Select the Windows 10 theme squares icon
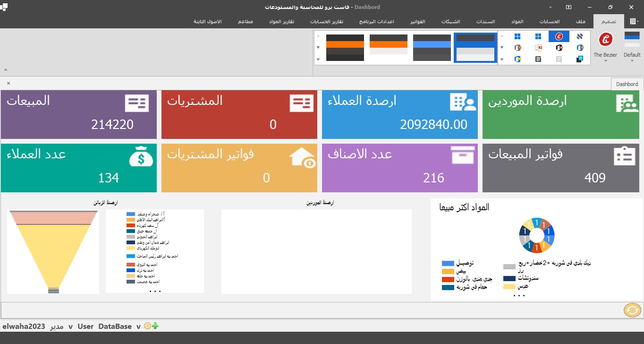Image resolution: width=644 pixels, height=344 pixels. [517, 37]
